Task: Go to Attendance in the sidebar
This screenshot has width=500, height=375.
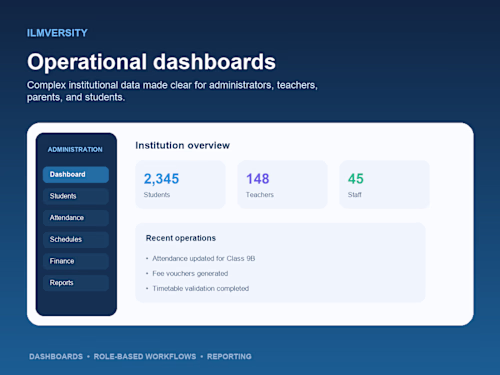Action: point(76,218)
